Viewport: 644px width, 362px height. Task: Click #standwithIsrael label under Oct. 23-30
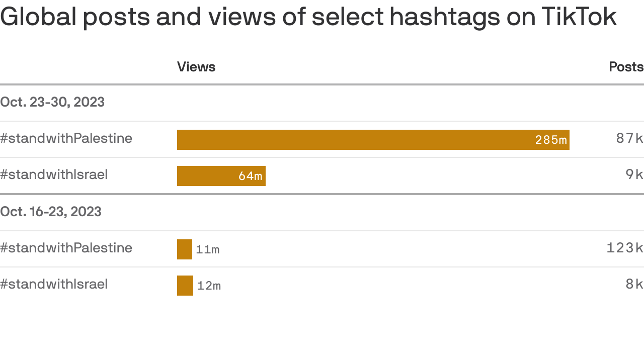coord(54,174)
